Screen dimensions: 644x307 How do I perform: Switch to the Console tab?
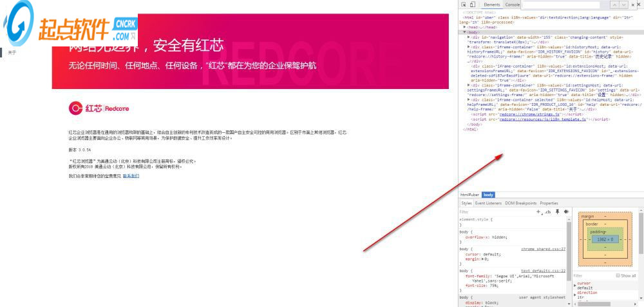point(512,5)
